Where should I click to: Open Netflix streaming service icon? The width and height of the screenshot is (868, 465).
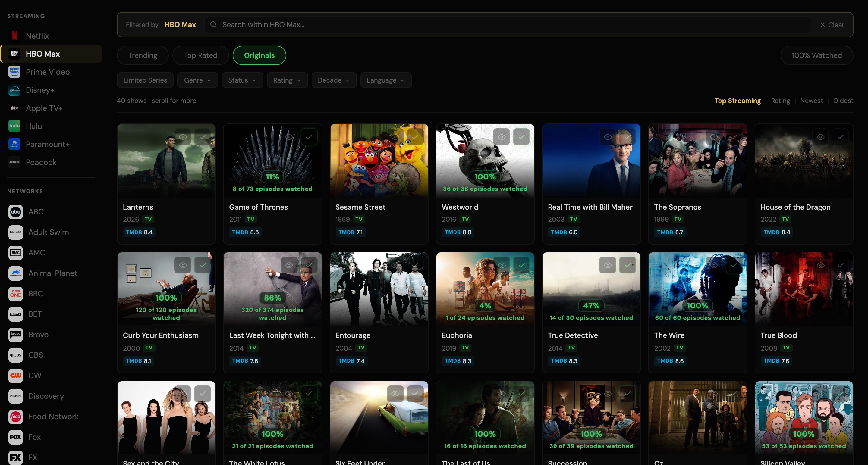pos(14,36)
